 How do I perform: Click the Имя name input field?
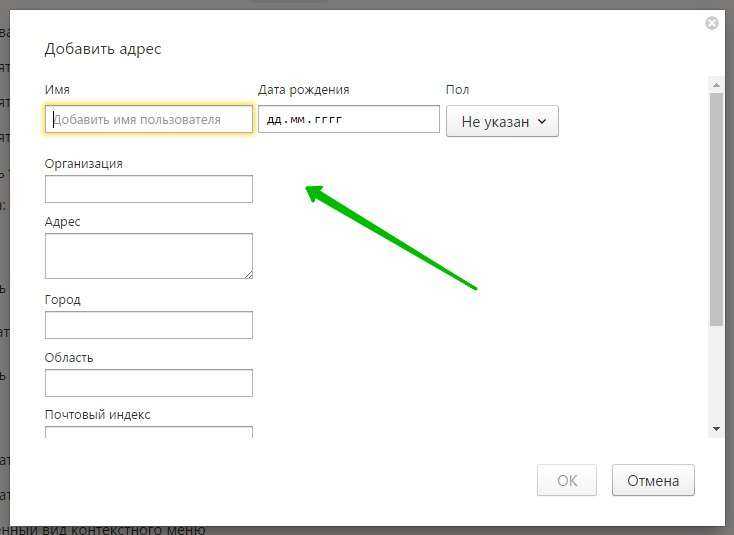tap(149, 119)
